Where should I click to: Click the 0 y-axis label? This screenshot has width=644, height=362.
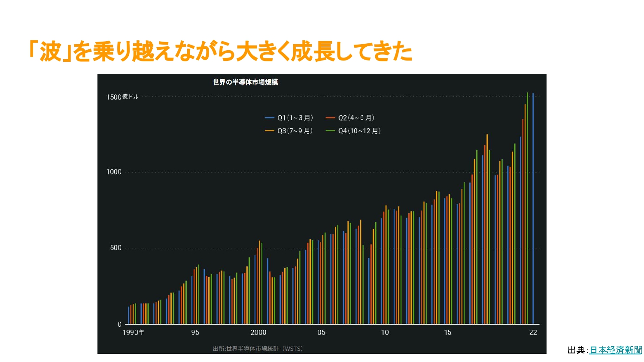point(119,324)
